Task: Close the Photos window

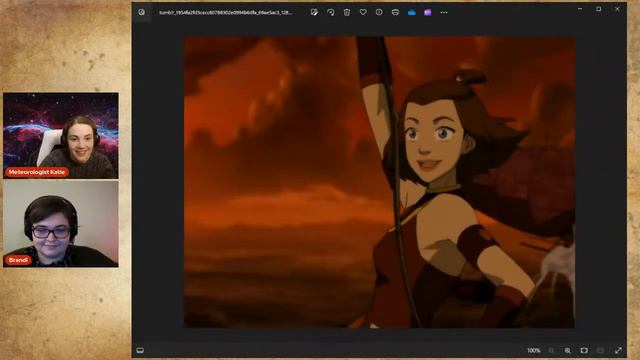Action: pos(617,9)
